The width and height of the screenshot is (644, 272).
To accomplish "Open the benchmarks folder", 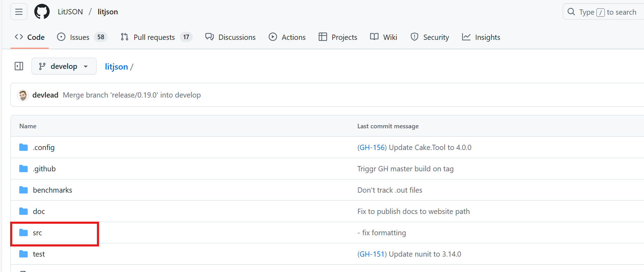I will [x=52, y=190].
